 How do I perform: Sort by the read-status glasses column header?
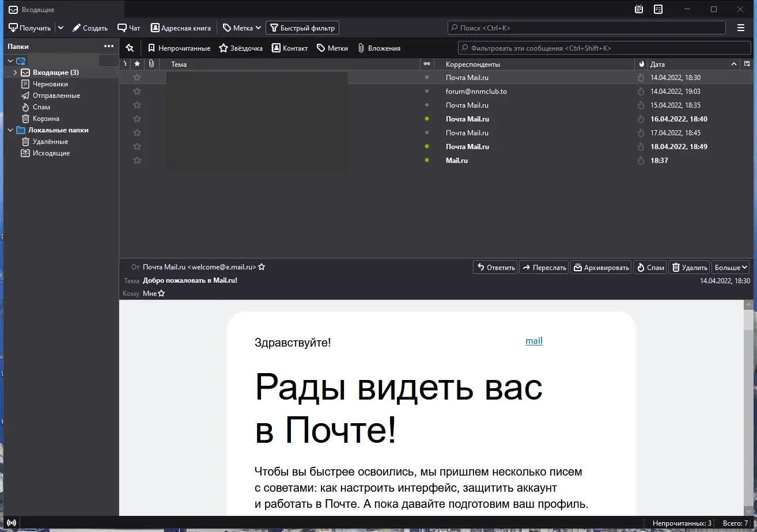(x=426, y=64)
